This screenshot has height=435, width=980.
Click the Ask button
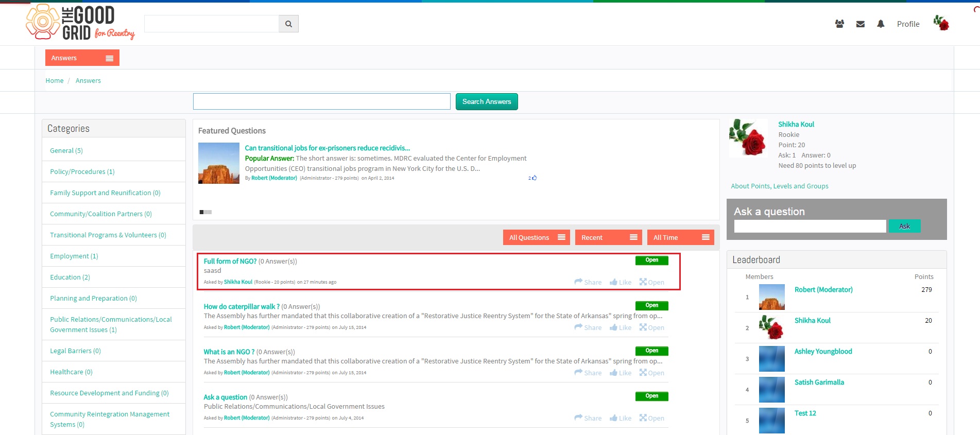click(x=904, y=226)
